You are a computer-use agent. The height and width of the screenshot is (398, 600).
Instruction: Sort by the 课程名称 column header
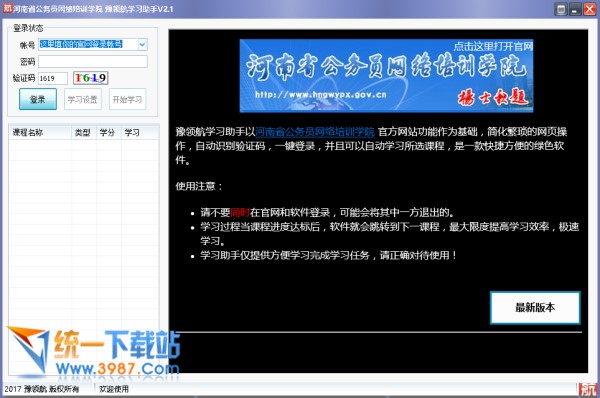click(x=40, y=132)
